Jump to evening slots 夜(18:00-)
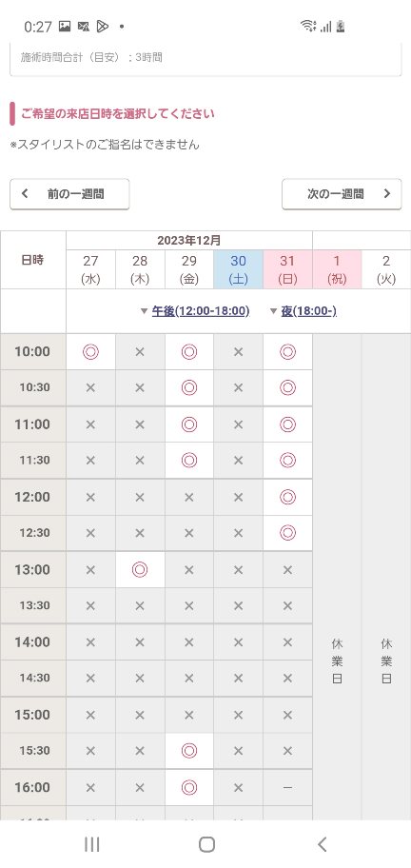The height and width of the screenshot is (868, 411). [x=308, y=311]
